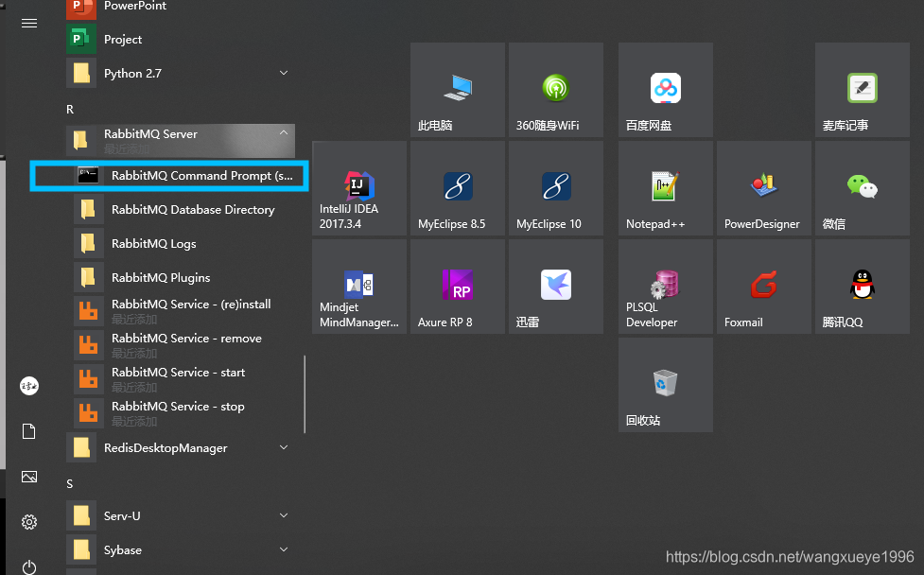Expand the Serv-U folder
The height and width of the screenshot is (575, 924).
pyautogui.click(x=181, y=516)
